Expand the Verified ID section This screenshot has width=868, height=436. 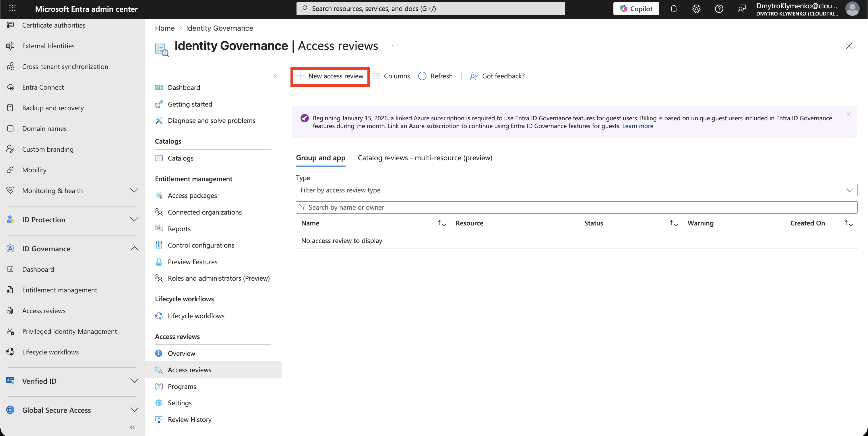coord(134,381)
